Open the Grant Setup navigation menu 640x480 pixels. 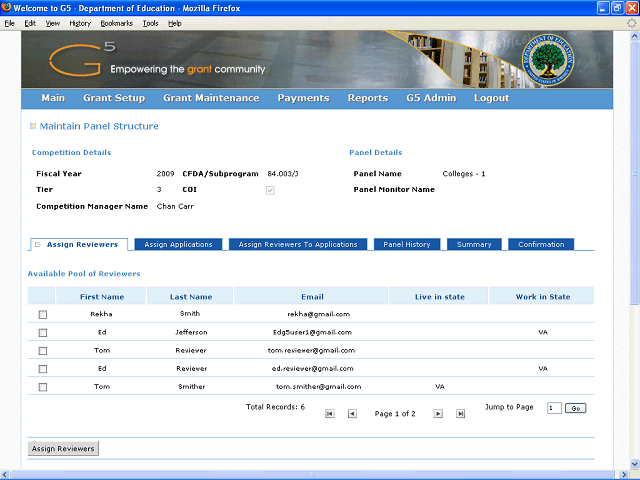pyautogui.click(x=114, y=98)
